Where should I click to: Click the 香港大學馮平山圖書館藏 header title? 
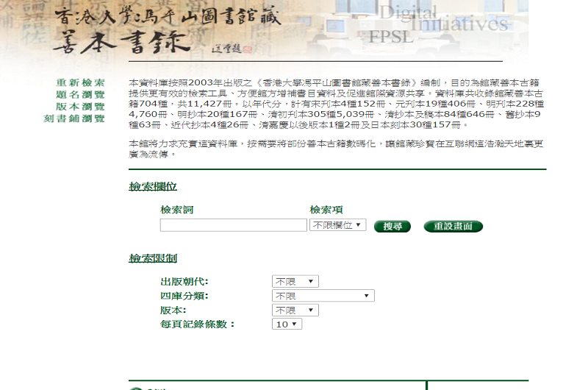click(x=168, y=15)
